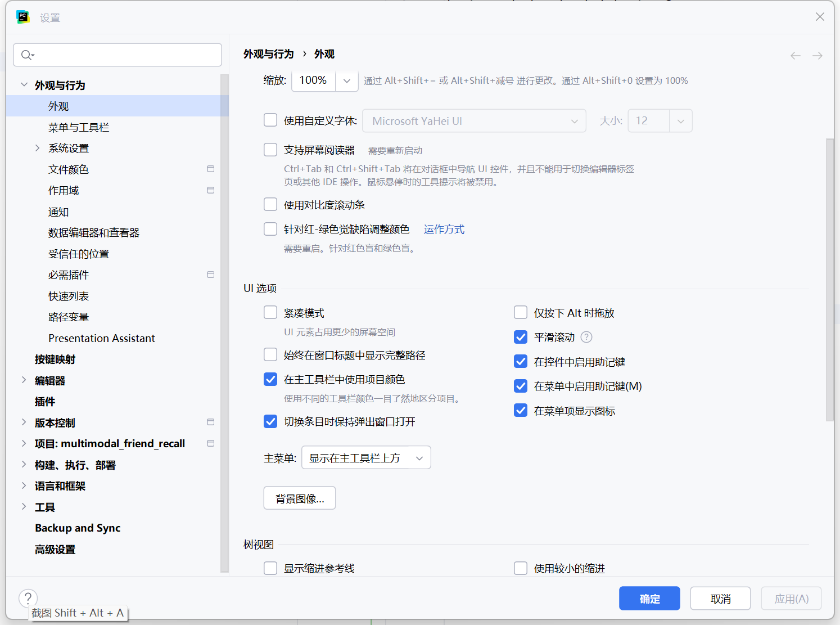Click the help icon next to 平滑滚动
Viewport: 840px width, 625px height.
pos(586,337)
